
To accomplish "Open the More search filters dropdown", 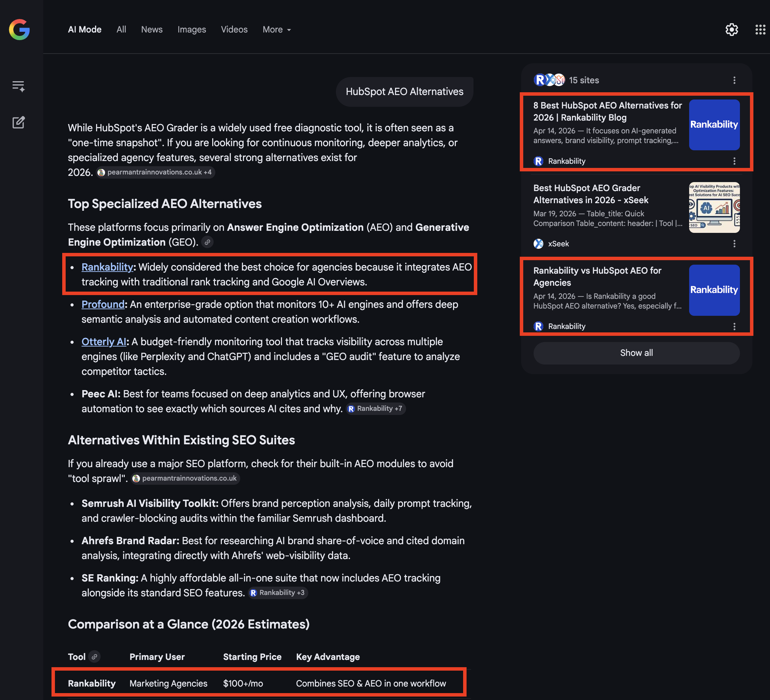I will coord(276,29).
